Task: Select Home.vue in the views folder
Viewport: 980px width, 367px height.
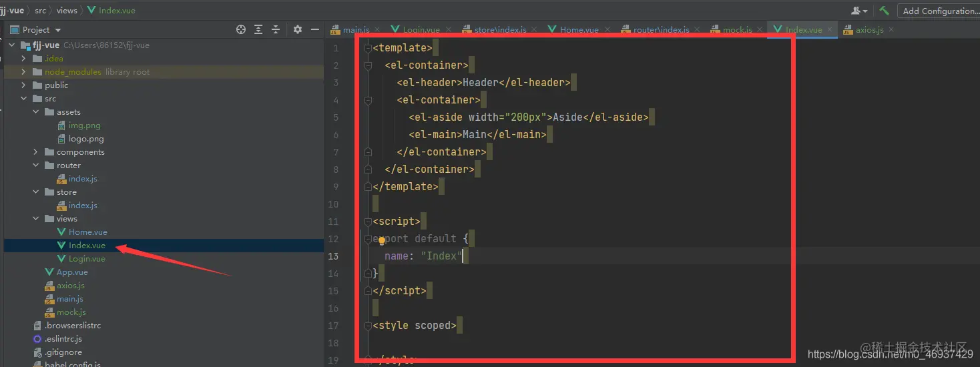Action: pos(87,232)
